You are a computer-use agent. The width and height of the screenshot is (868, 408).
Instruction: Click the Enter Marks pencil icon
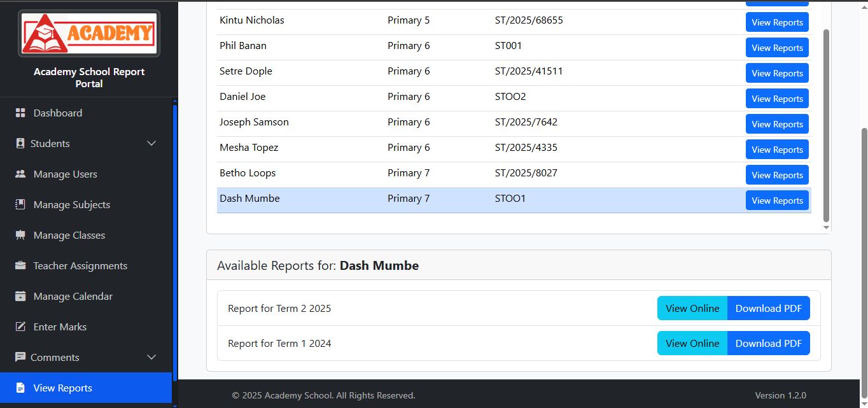coord(20,327)
